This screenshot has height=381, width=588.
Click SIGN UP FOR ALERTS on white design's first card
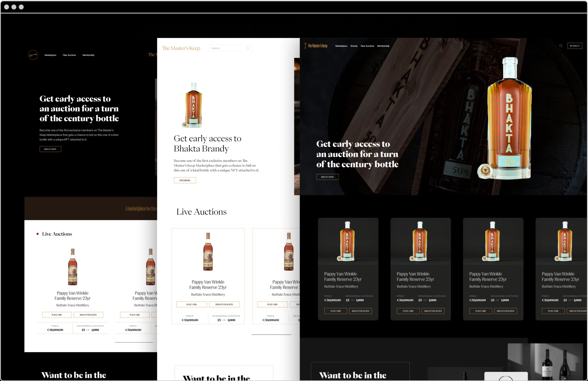click(224, 305)
